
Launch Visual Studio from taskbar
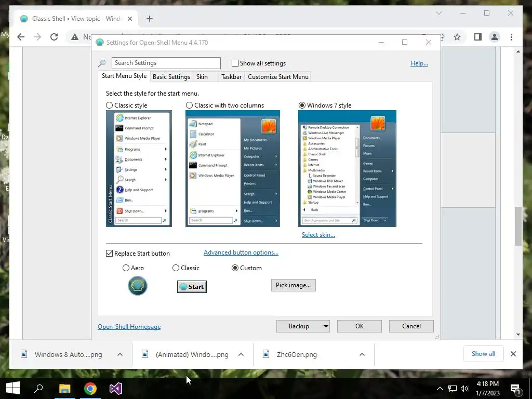[116, 388]
